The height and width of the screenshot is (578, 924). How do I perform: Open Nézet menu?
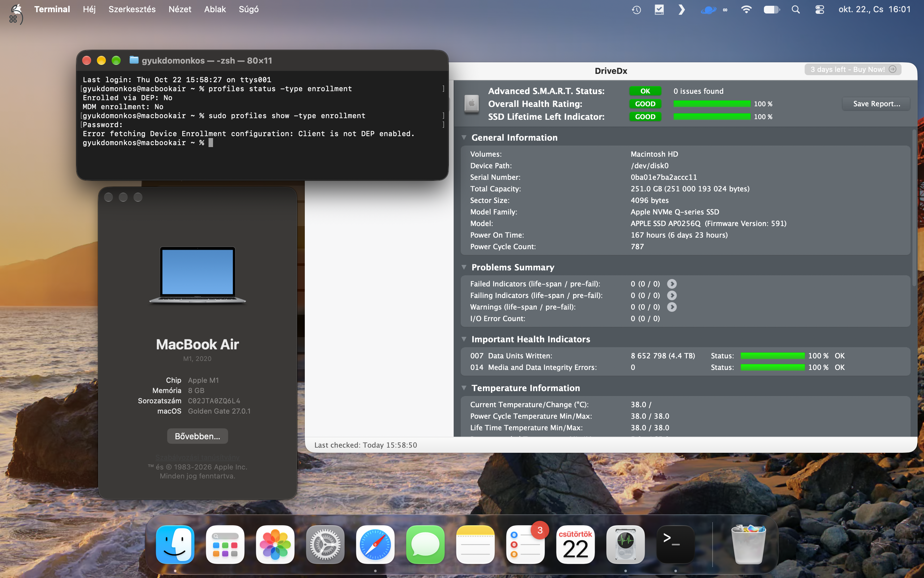(x=180, y=10)
